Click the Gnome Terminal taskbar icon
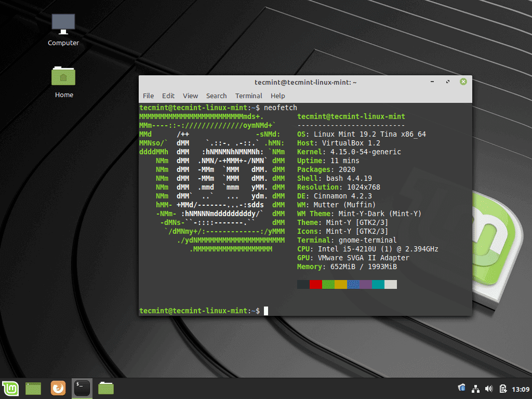Image resolution: width=532 pixels, height=399 pixels. pos(82,388)
